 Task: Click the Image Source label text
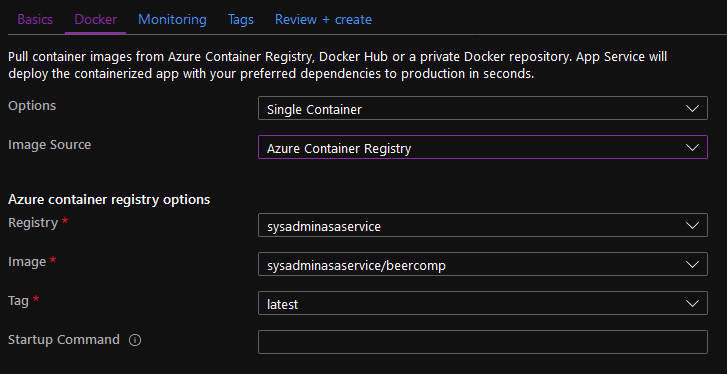[x=50, y=145]
